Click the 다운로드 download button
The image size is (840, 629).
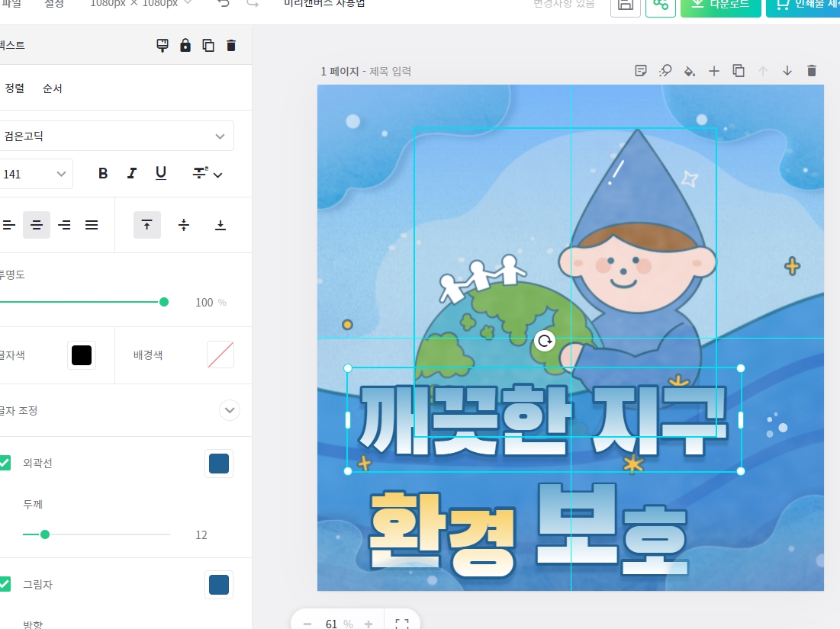[720, 8]
